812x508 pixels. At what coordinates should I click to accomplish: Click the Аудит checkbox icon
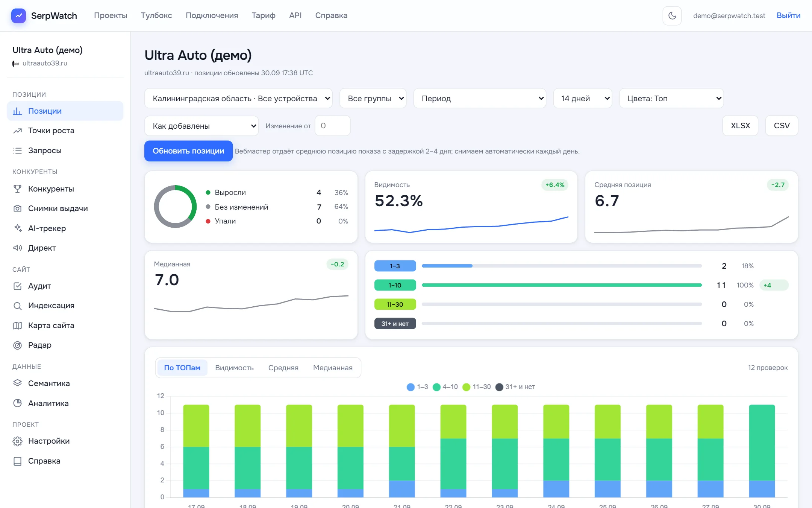point(17,286)
